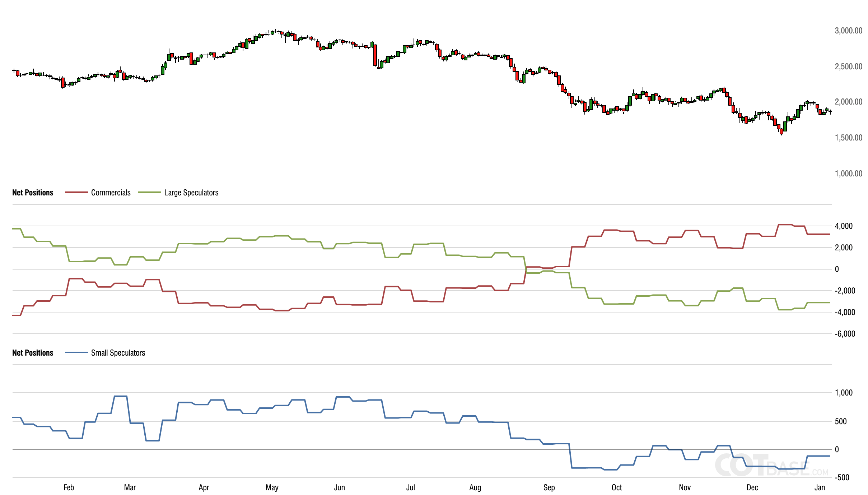This screenshot has height=495, width=868.
Task: Select the Feb label on the time axis
Action: pyautogui.click(x=69, y=487)
